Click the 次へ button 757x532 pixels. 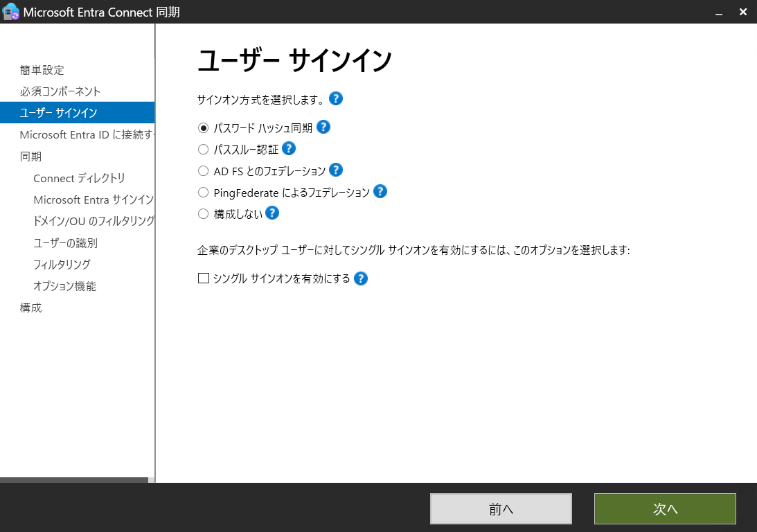point(664,508)
